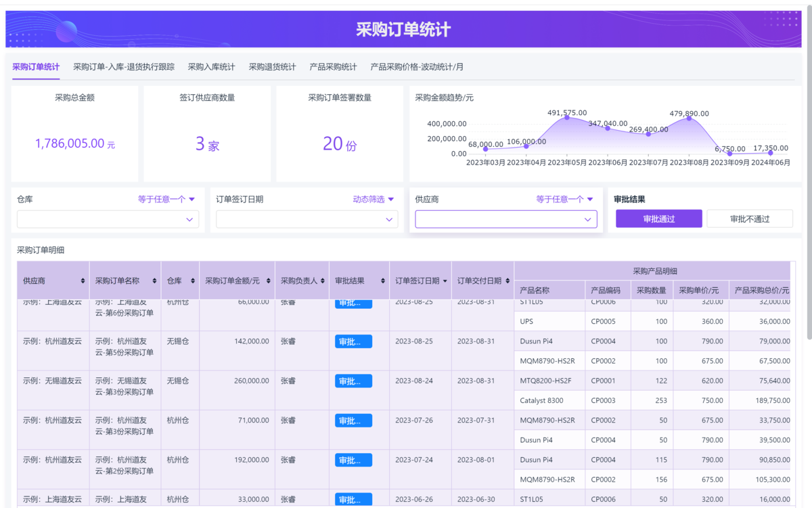812x508 pixels.
Task: Select 审批通过 filter option
Action: click(x=658, y=219)
